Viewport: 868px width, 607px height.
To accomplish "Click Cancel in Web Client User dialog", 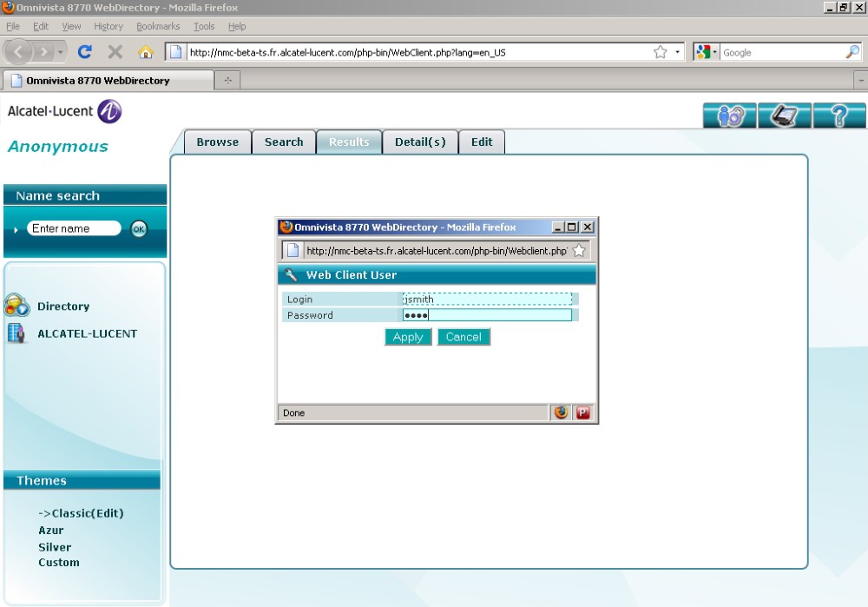I will click(464, 337).
